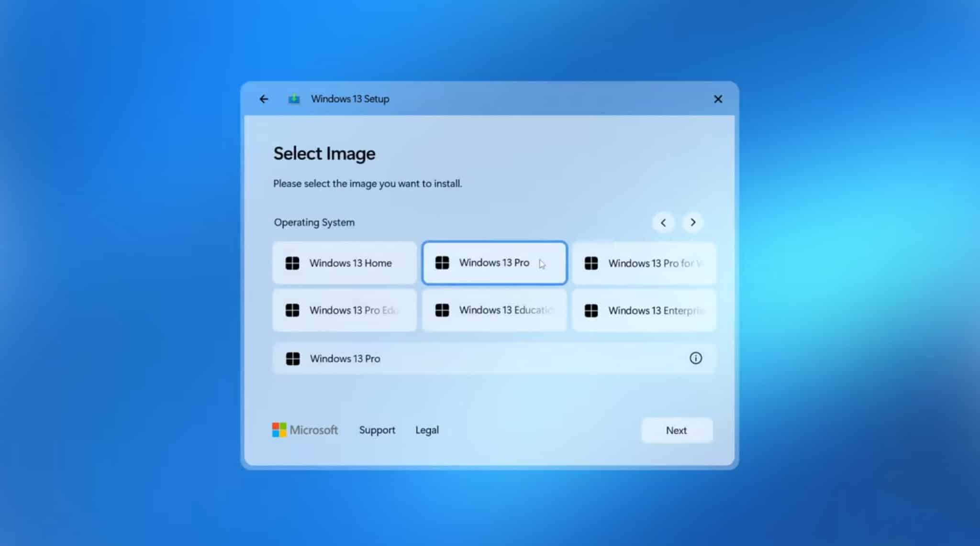Select Windows 13 Pro for Workstations

(644, 262)
